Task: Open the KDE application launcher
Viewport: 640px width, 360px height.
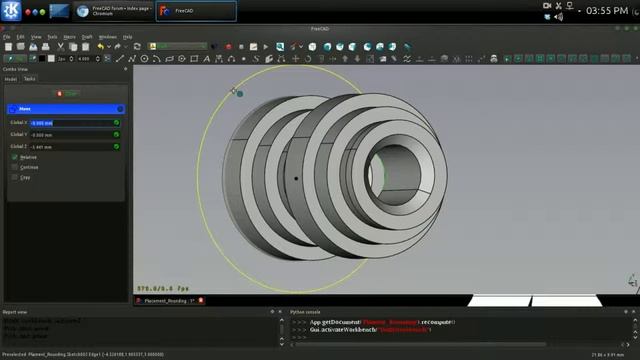Action: click(x=11, y=11)
